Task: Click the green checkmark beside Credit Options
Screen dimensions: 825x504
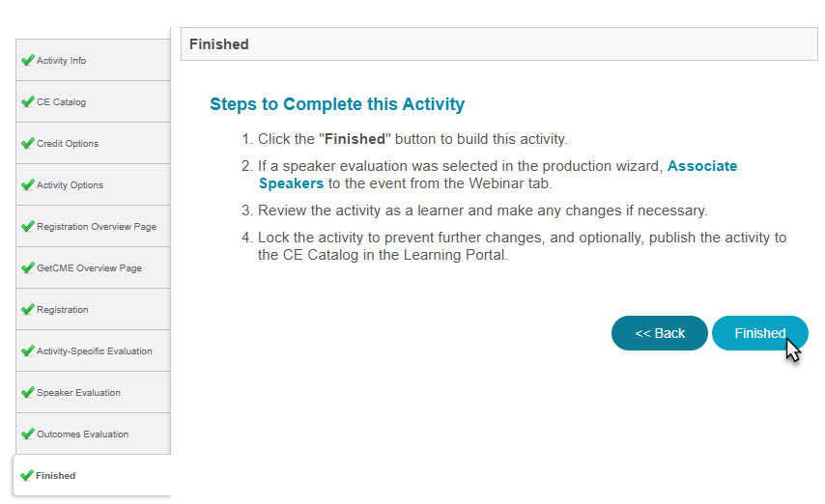Action: [x=28, y=143]
